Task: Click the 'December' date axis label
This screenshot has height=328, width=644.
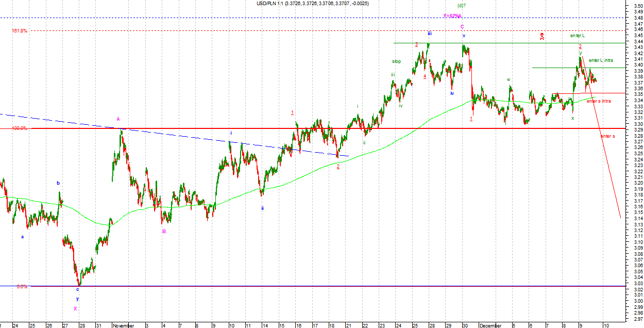Action: point(490,325)
